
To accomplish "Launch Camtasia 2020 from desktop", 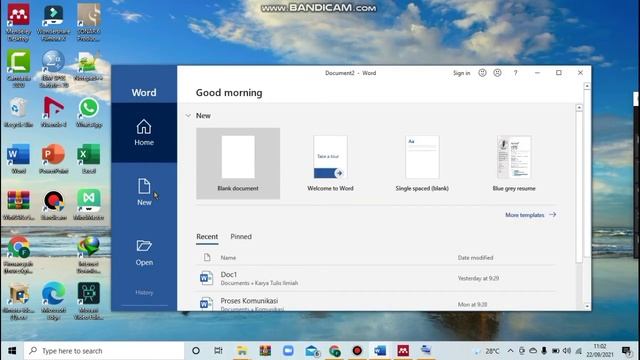I will (x=18, y=69).
